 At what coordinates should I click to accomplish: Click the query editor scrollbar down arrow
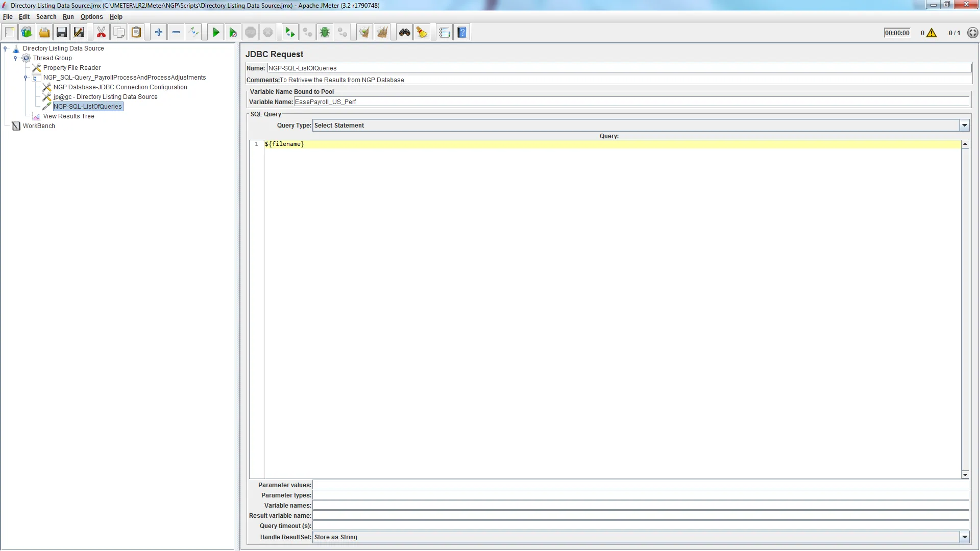pos(965,475)
